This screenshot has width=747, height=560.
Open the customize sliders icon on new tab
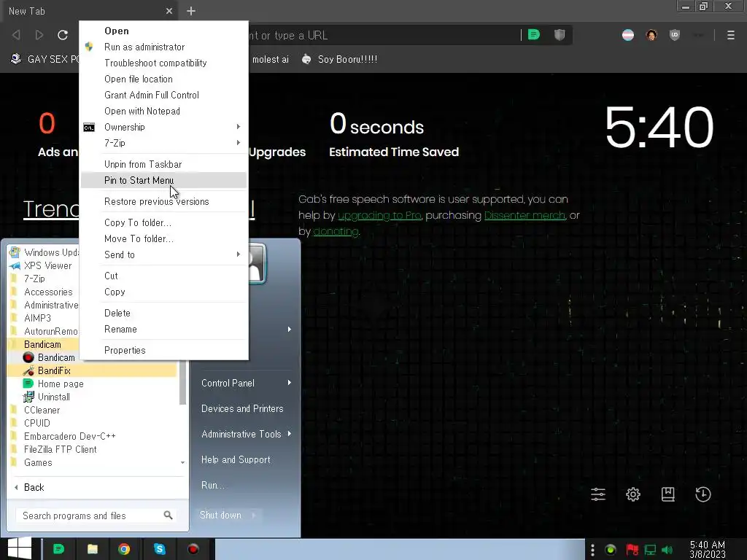[598, 494]
